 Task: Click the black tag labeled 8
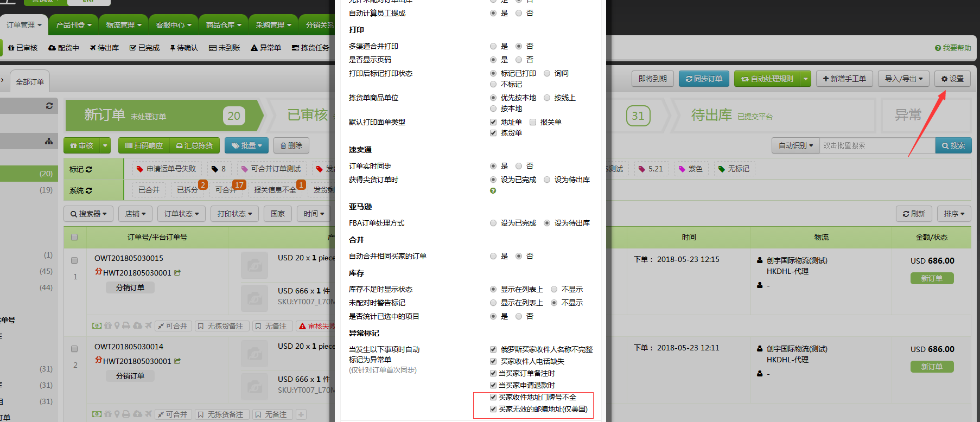(218, 169)
